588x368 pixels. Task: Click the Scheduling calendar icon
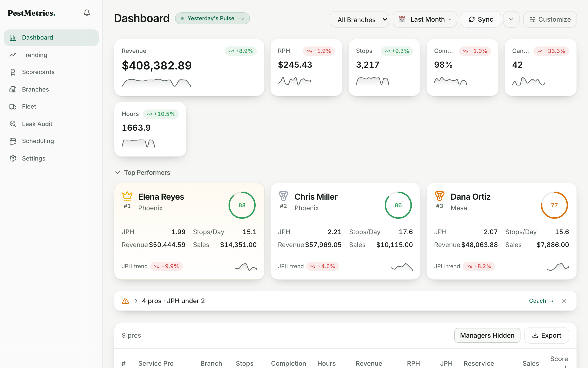13,141
